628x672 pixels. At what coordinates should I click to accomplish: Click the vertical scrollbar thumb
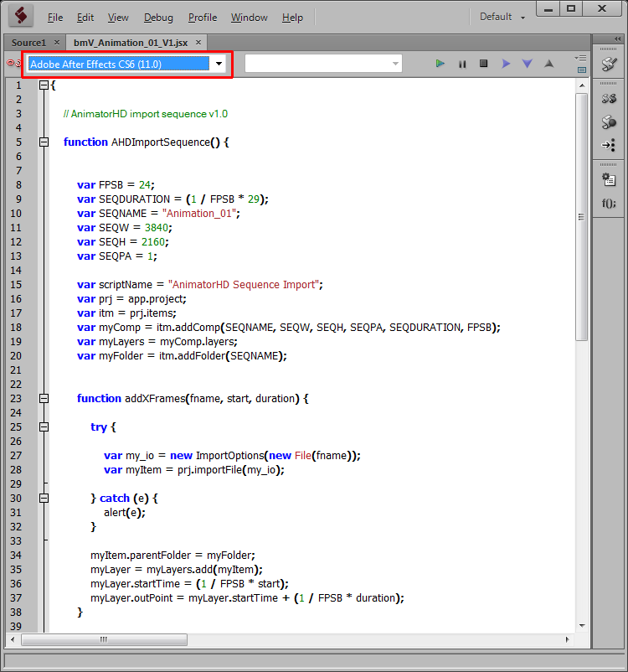point(582,216)
